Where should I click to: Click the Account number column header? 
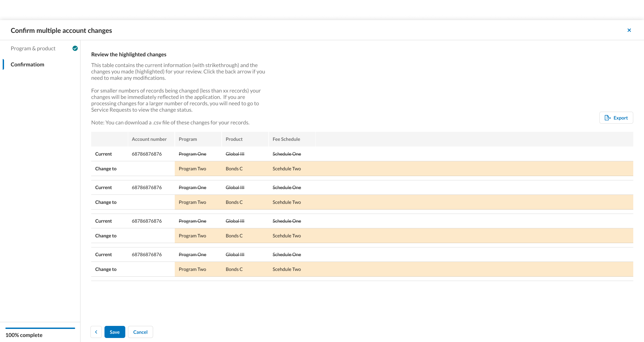point(149,139)
